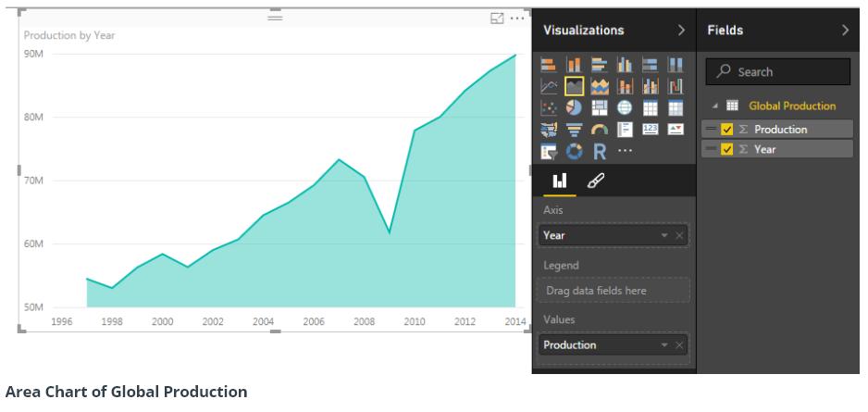Choose the Scatter chart visualization
868x412 pixels.
click(x=548, y=108)
